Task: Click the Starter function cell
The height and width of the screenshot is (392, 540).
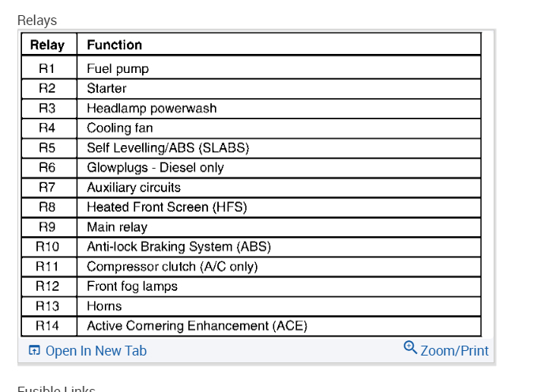Action: (x=106, y=88)
